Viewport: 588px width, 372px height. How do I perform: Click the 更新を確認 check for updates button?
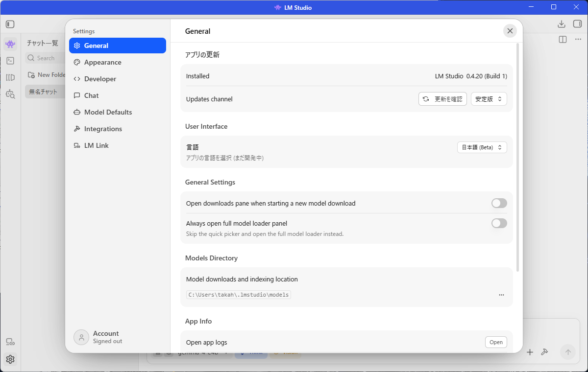[x=442, y=99]
